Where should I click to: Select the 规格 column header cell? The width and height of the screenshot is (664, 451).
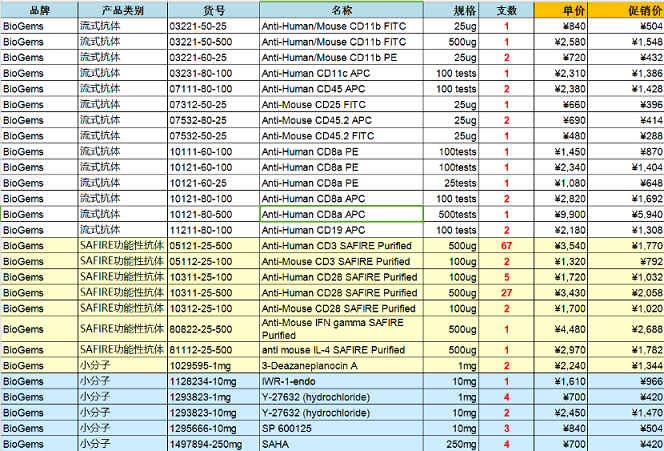[x=451, y=10]
